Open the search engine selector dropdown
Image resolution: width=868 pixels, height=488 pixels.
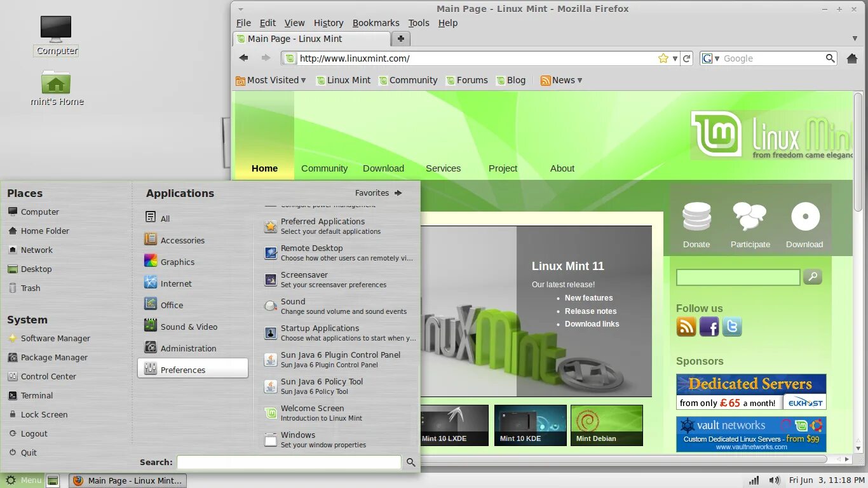click(x=712, y=58)
